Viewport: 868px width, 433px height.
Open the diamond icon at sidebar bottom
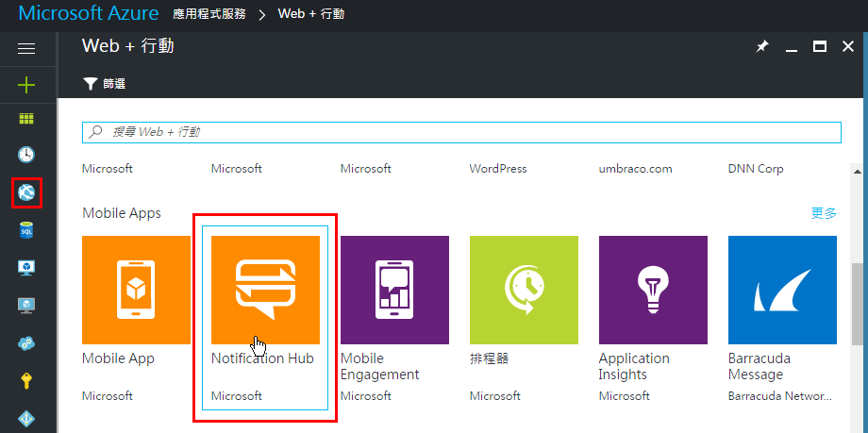point(26,418)
